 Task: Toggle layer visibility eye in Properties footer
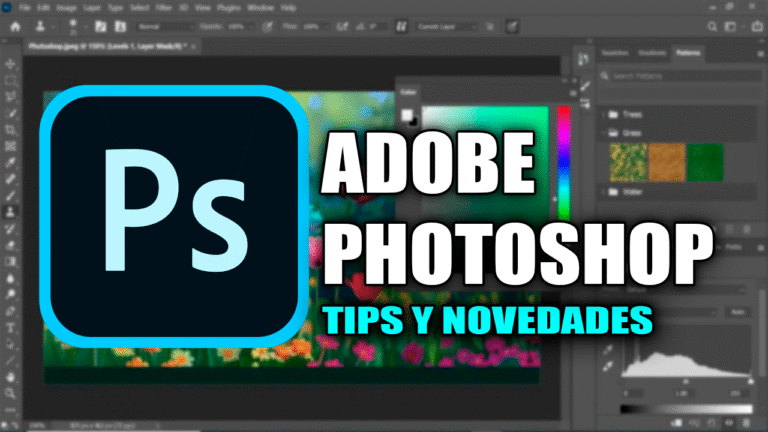pos(729,423)
